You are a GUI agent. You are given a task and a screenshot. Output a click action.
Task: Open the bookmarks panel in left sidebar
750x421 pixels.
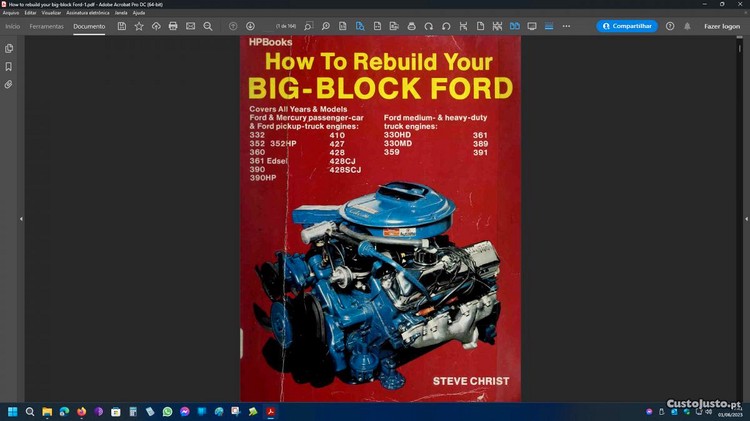[x=9, y=66]
